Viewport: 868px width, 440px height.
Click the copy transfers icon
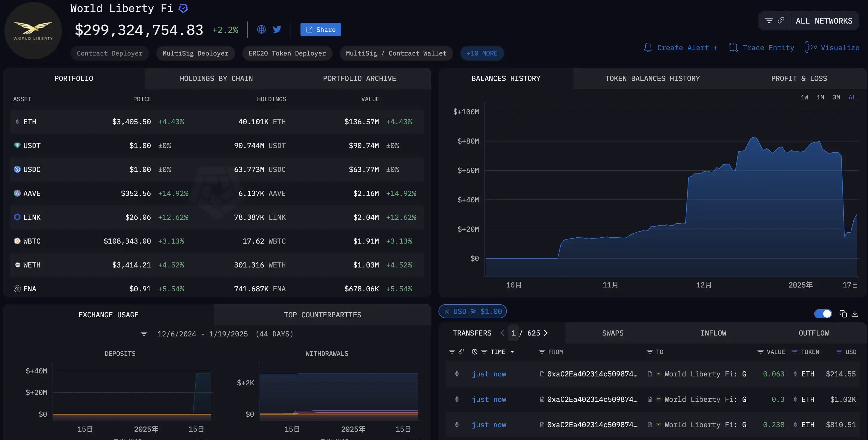click(843, 314)
